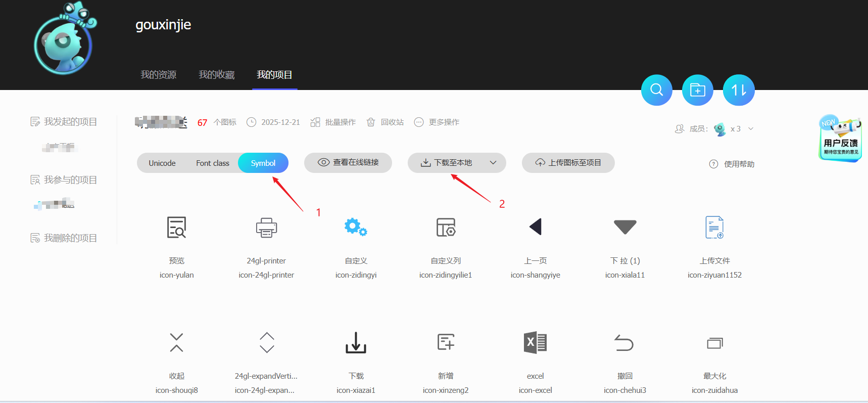Expand the 下载至本地 dropdown arrow
Image resolution: width=868 pixels, height=403 pixels.
(493, 163)
